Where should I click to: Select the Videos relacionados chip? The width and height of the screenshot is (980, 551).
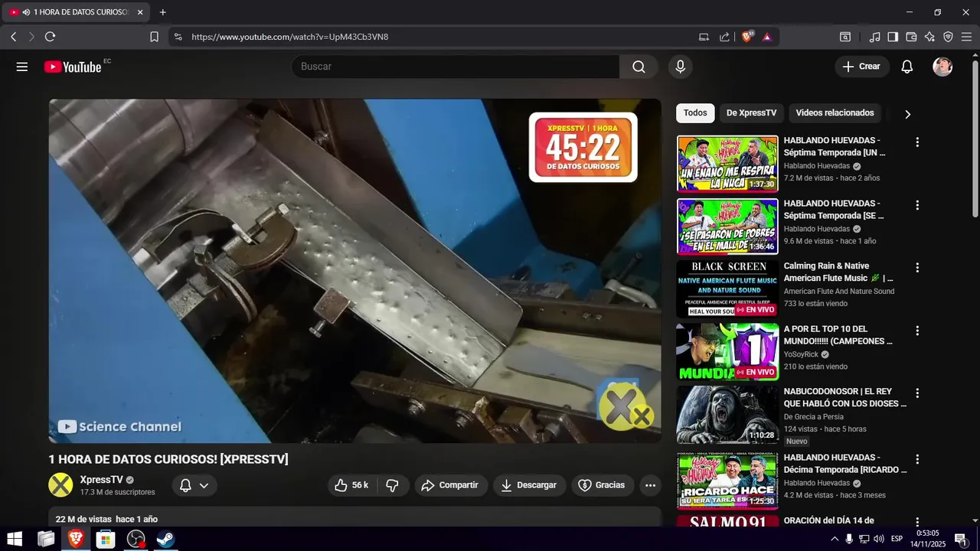point(835,113)
